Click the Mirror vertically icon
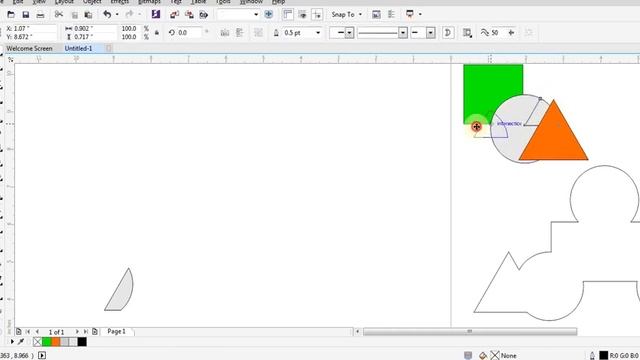640x360 pixels. click(240, 33)
